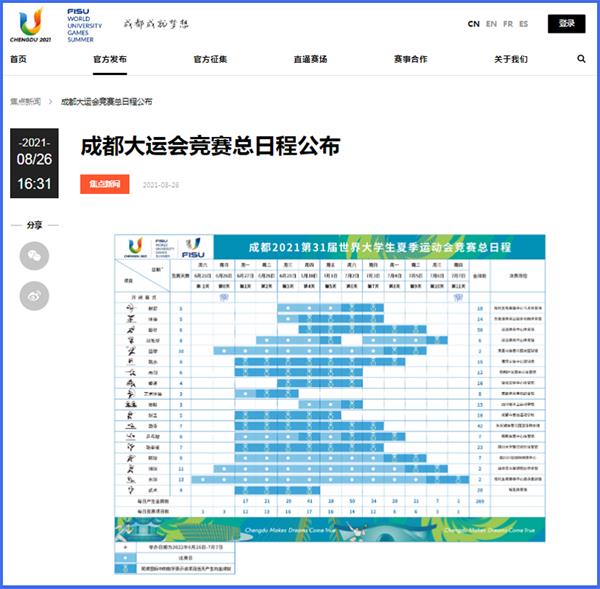Click the 成都成就梦想 slogan graphic
600x589 pixels.
tap(155, 23)
